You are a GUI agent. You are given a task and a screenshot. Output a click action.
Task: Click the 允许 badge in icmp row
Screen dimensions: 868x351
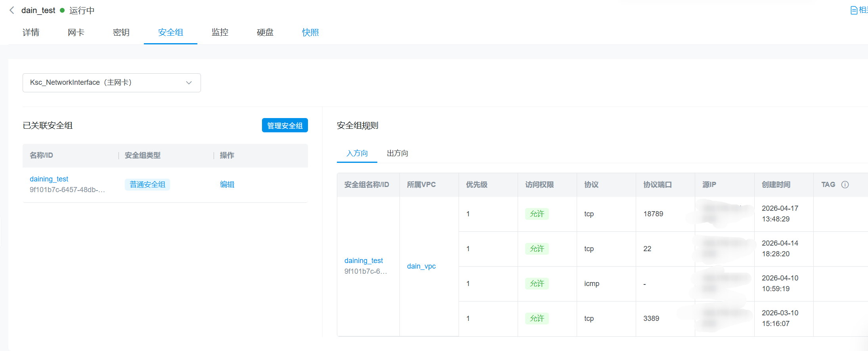(537, 284)
